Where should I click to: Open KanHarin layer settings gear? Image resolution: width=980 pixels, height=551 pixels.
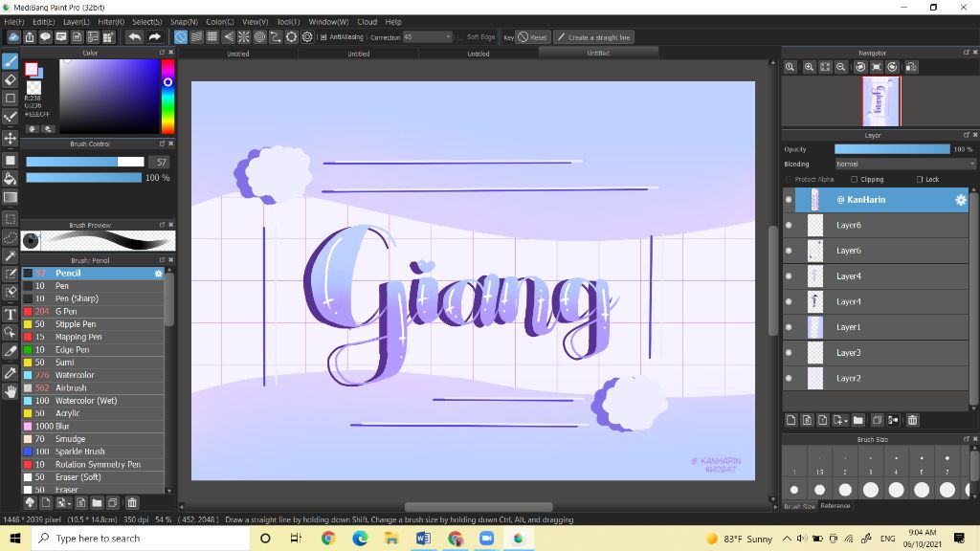pyautogui.click(x=961, y=200)
